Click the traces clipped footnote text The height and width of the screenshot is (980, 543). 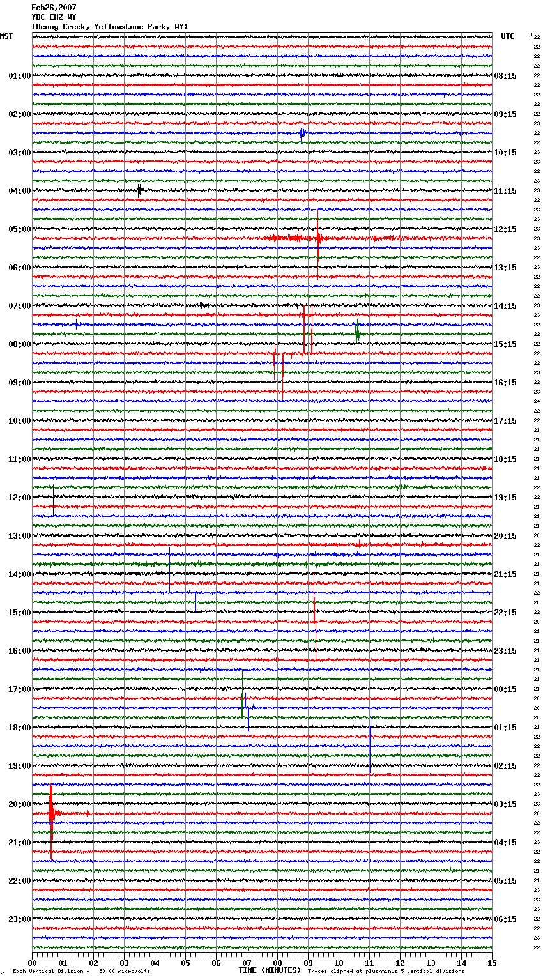point(386,972)
